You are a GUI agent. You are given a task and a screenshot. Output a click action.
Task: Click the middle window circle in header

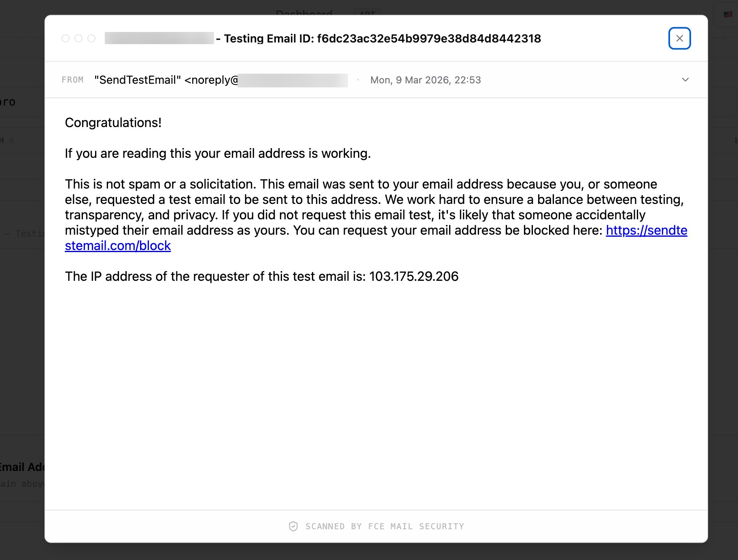coord(78,38)
